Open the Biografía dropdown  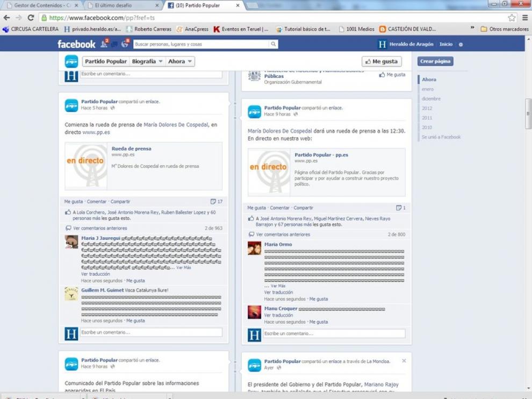pos(147,61)
